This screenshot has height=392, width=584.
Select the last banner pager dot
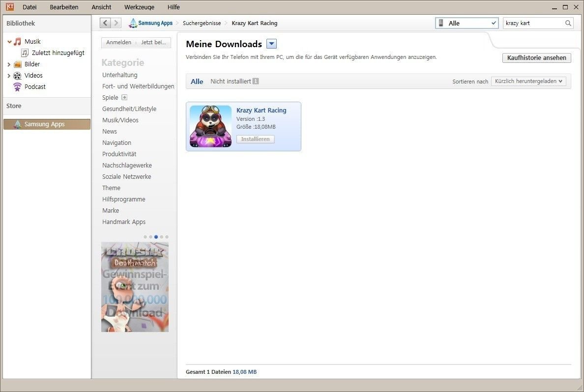point(167,237)
